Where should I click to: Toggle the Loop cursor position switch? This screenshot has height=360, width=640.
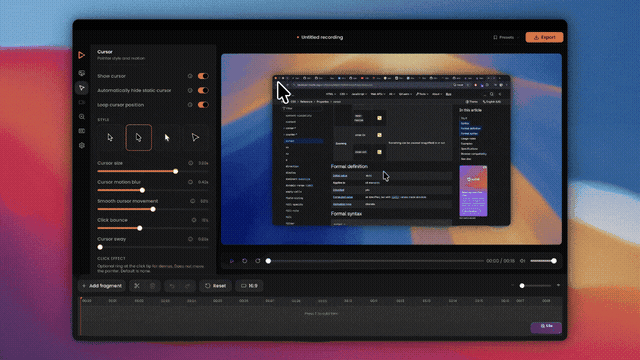coord(203,105)
